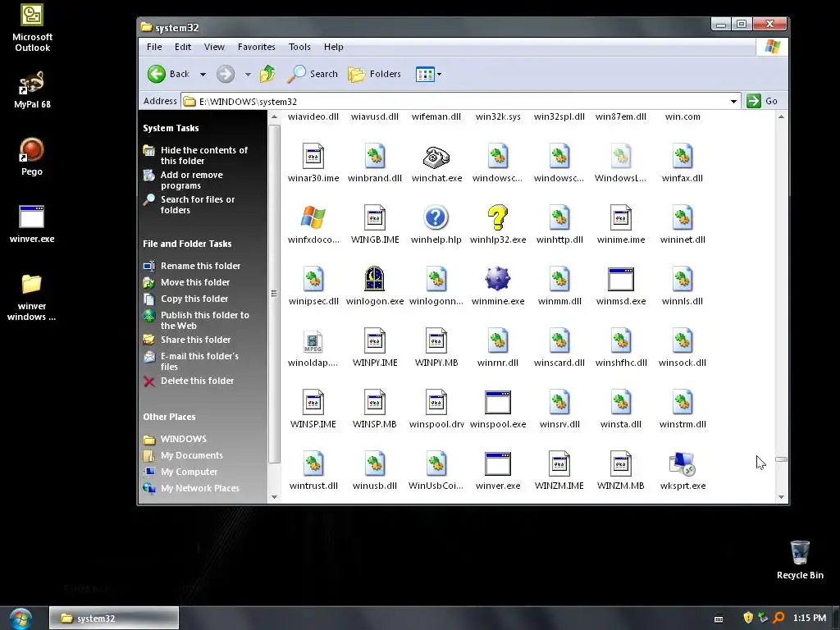Image resolution: width=840 pixels, height=630 pixels.
Task: Open the Tools menu
Action: 299,47
